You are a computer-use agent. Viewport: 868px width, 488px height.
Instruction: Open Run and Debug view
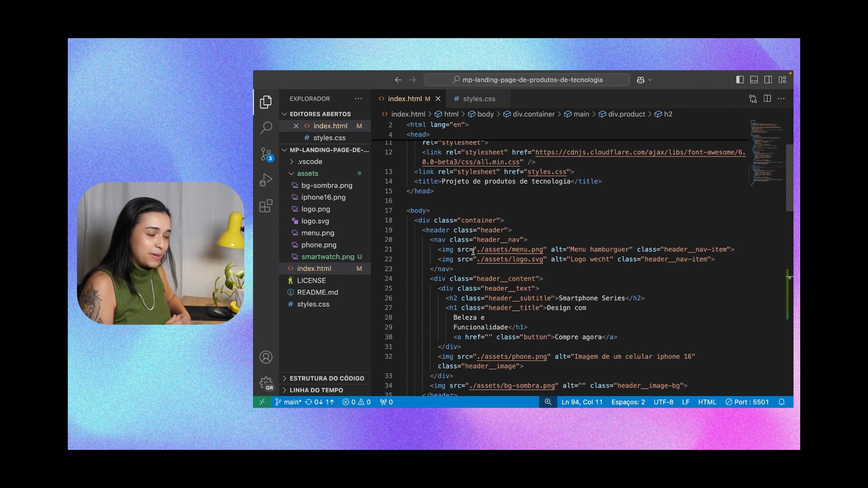pos(266,180)
